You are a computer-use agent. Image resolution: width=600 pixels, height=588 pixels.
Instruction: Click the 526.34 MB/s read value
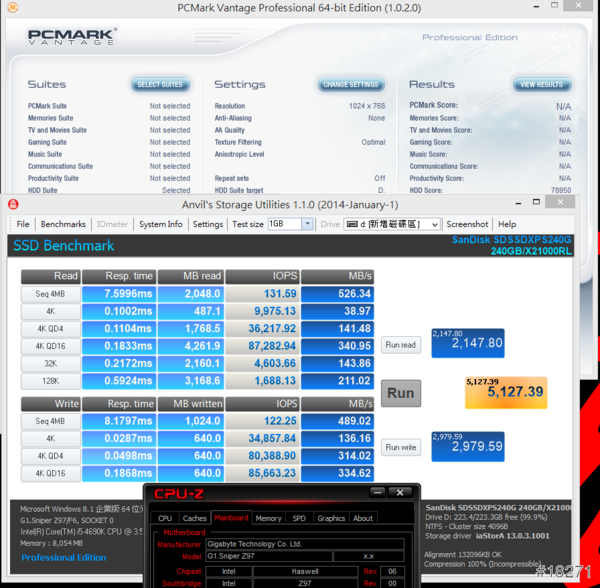click(337, 294)
